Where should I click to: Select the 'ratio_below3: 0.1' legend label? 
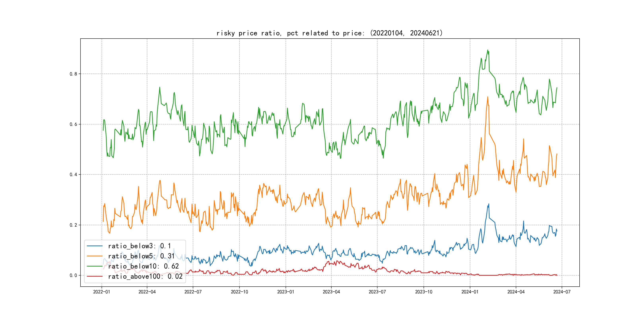(x=140, y=246)
